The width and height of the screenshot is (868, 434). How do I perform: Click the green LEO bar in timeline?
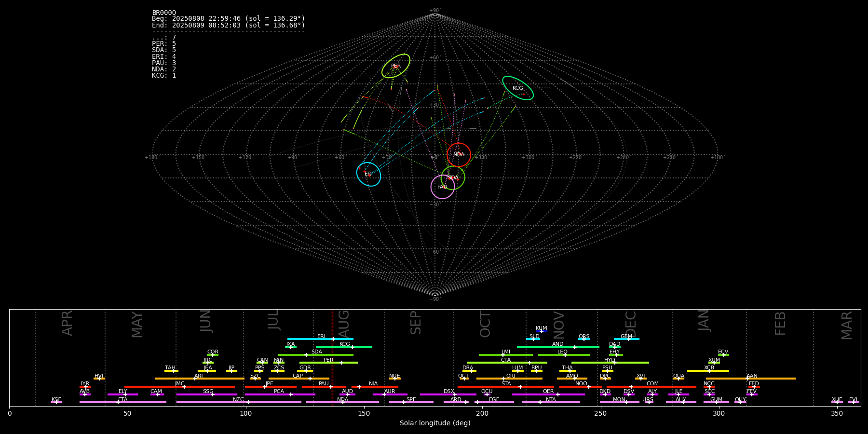click(564, 355)
